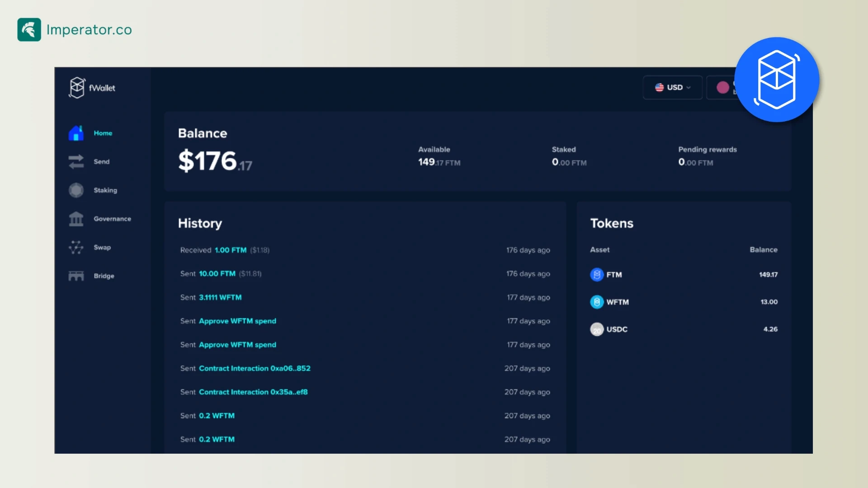The width and height of the screenshot is (868, 488).
Task: Open Contract Interaction 0x35a..ef8 transaction
Action: 365,392
